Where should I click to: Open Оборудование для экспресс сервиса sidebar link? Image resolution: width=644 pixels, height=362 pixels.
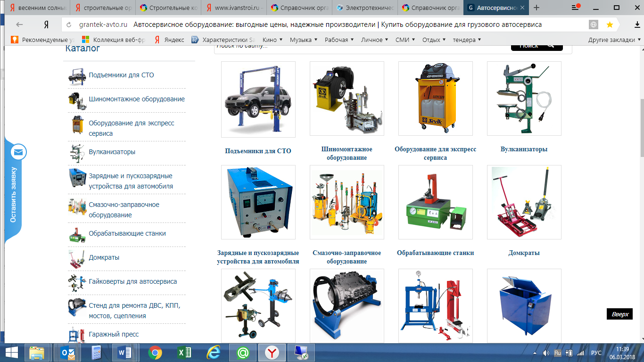[132, 128]
